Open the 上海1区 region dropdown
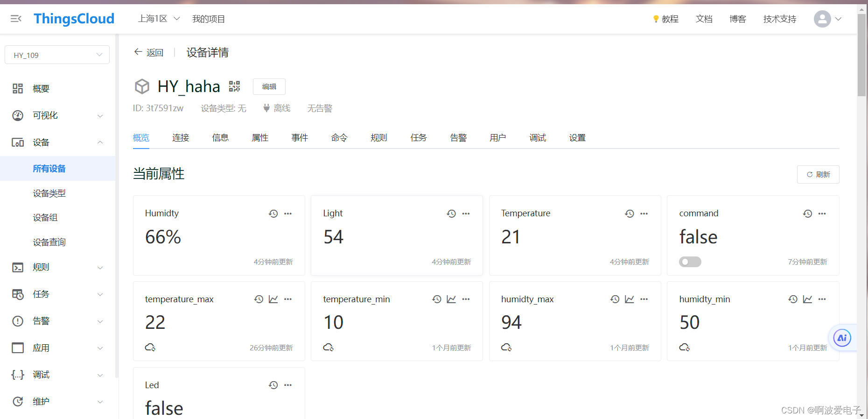This screenshot has height=419, width=868. click(x=159, y=19)
